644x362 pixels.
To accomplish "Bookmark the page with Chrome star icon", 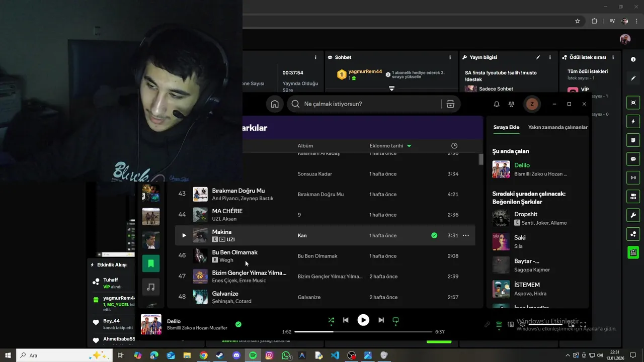I will 578,21.
